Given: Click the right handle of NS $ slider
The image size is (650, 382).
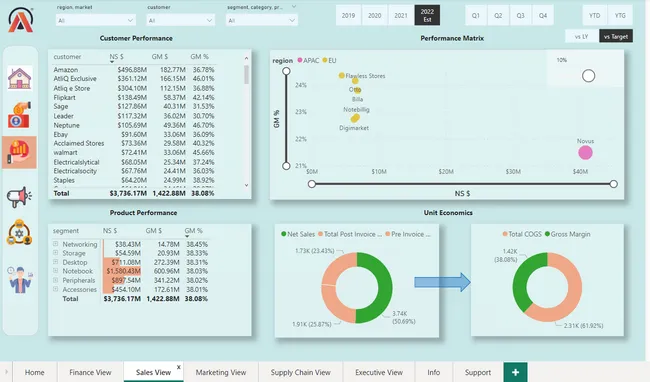Looking at the screenshot, I should (x=614, y=184).
